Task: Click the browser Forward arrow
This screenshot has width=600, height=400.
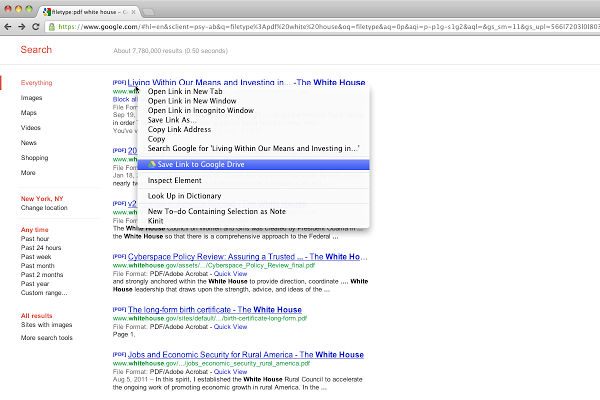Action: [22, 27]
